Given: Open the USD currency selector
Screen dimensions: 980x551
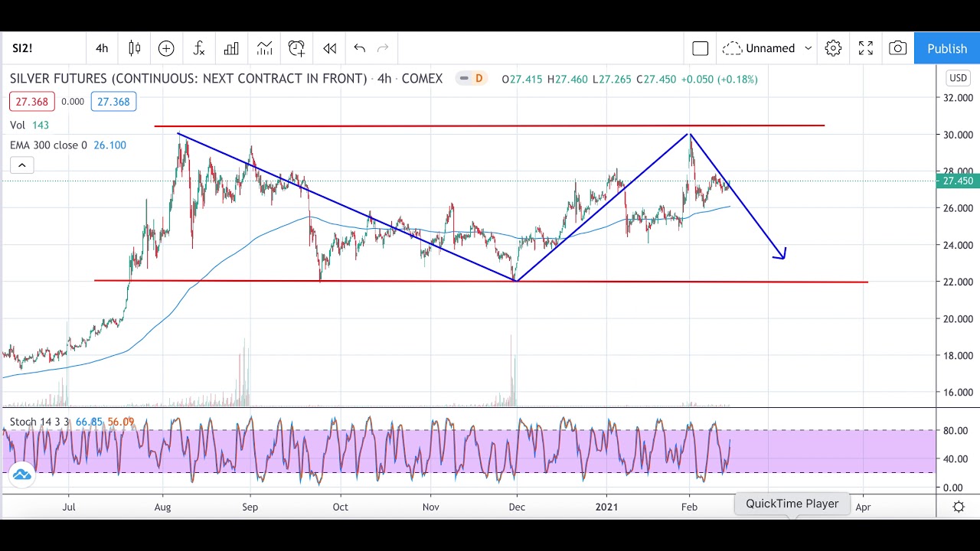Looking at the screenshot, I should pos(958,78).
